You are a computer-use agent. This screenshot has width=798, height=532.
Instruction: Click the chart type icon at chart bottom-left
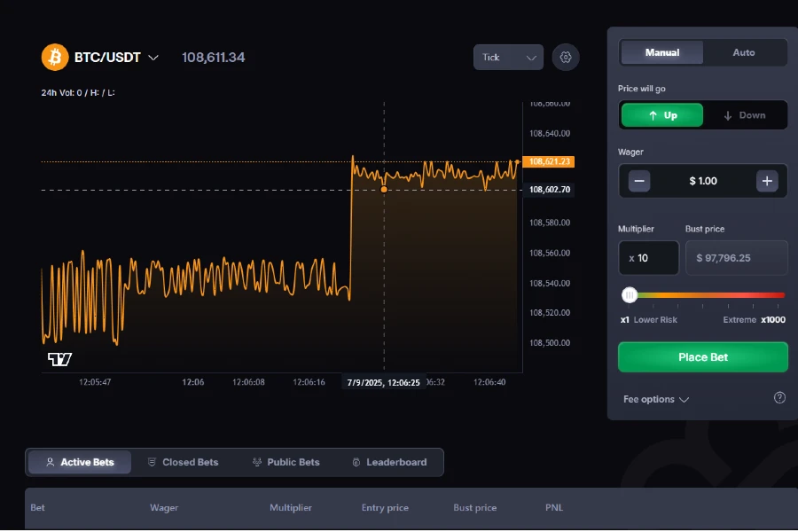[x=58, y=358]
